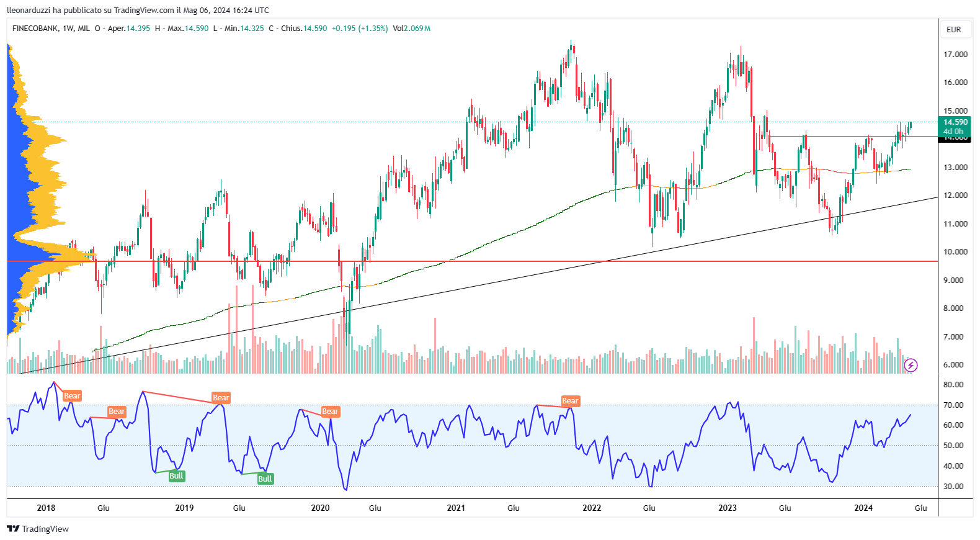Click the 1W timeframe label
The width and height of the screenshot is (980, 540).
pos(68,29)
